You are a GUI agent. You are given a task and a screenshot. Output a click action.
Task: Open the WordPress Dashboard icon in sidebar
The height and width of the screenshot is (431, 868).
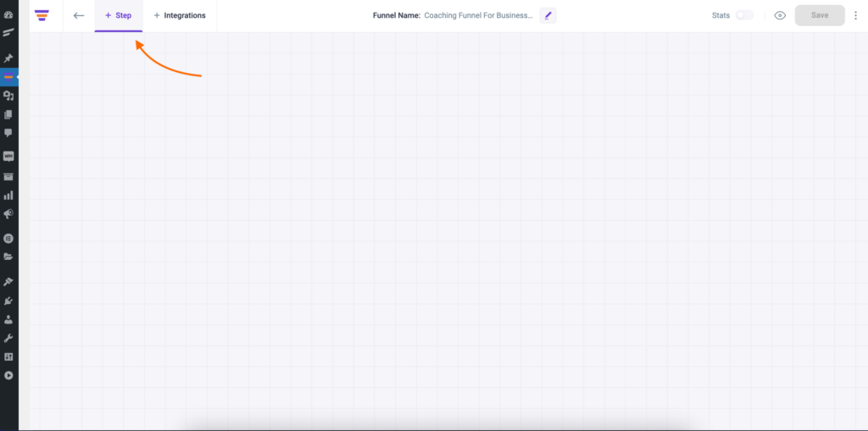tap(8, 14)
